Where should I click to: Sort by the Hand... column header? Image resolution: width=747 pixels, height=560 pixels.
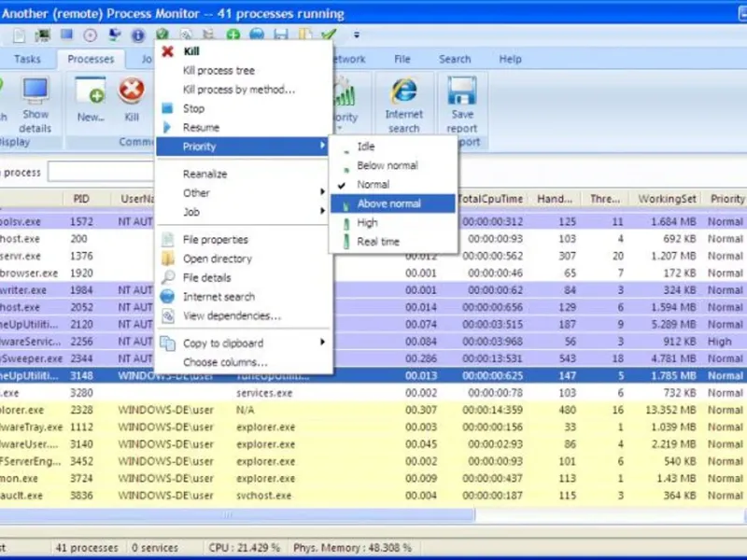click(555, 199)
